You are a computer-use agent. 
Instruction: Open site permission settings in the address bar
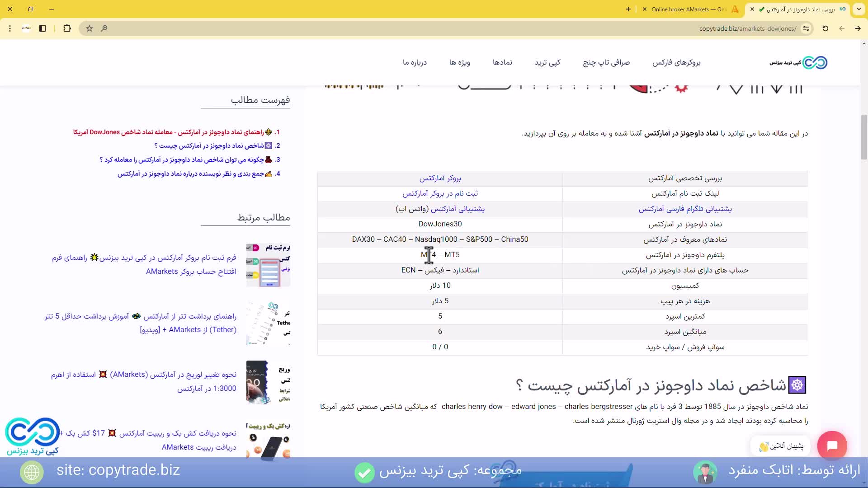point(807,28)
